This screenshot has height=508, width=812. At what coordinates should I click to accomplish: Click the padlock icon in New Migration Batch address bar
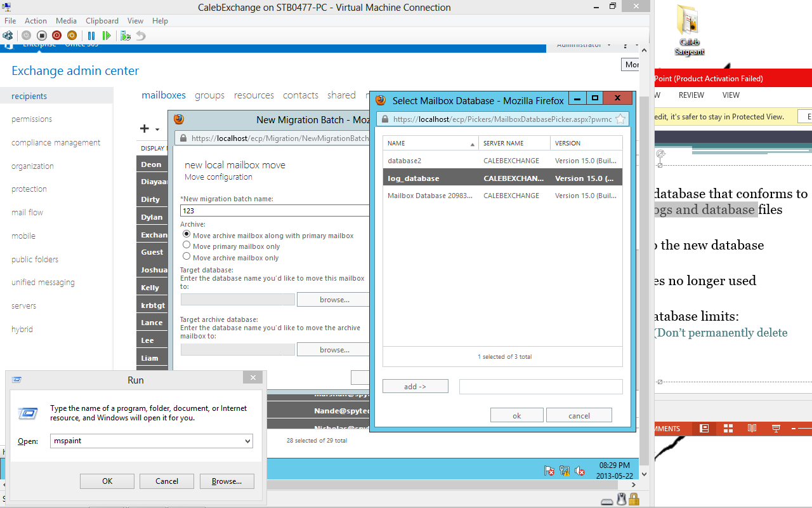point(183,138)
